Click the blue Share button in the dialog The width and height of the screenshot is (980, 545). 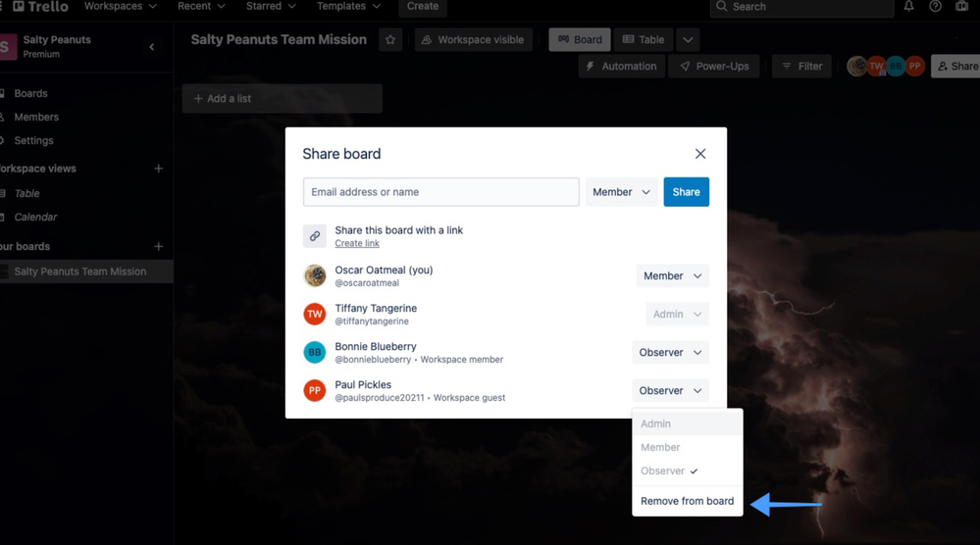[x=687, y=192]
